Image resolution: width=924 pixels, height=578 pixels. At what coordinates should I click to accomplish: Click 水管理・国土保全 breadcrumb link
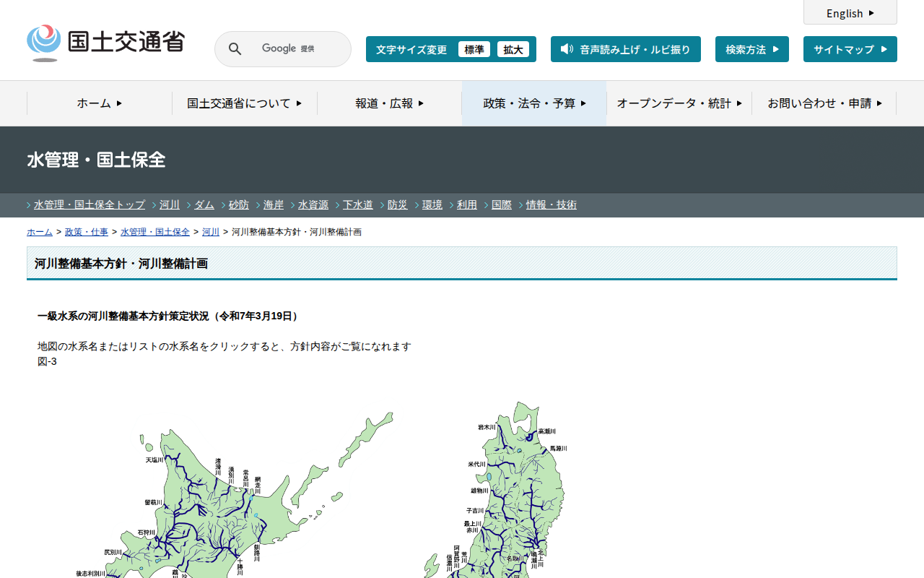point(155,232)
